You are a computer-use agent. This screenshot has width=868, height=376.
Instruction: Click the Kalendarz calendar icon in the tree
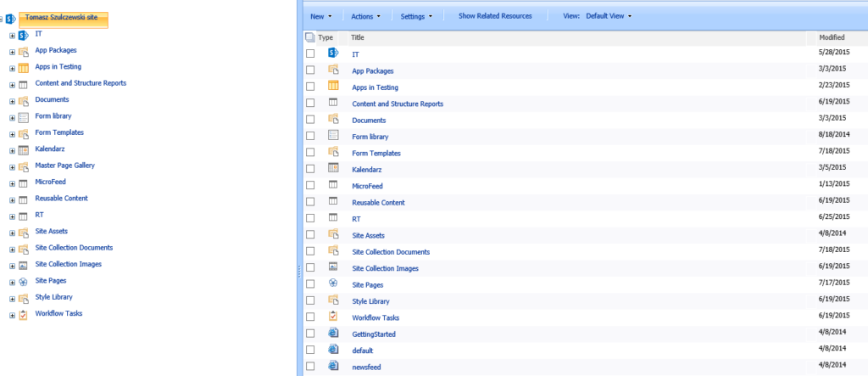23,150
